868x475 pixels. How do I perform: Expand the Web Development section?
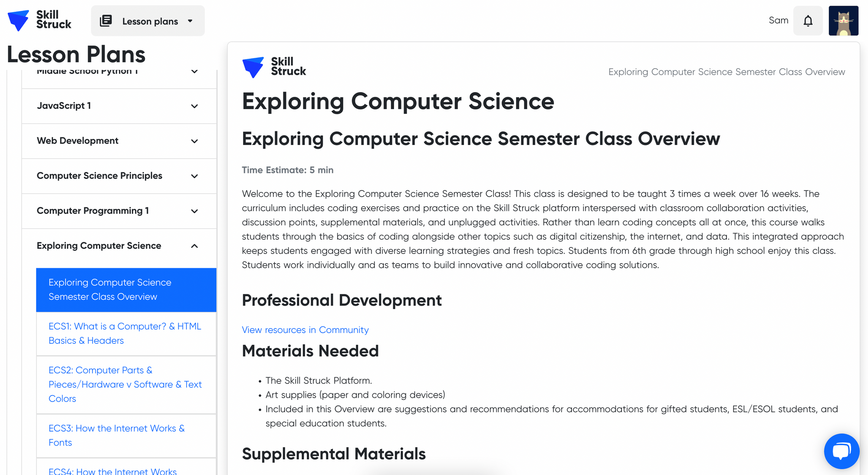tap(119, 141)
